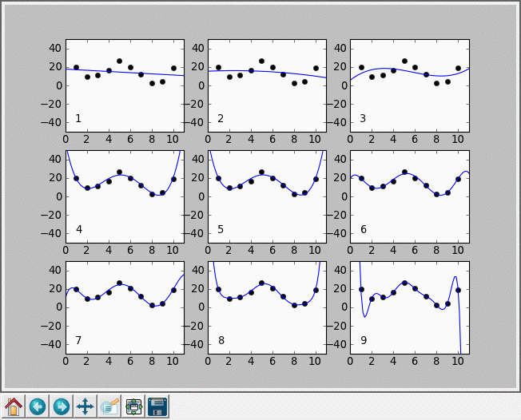Click the lowest data point in subplot 3

[437, 83]
